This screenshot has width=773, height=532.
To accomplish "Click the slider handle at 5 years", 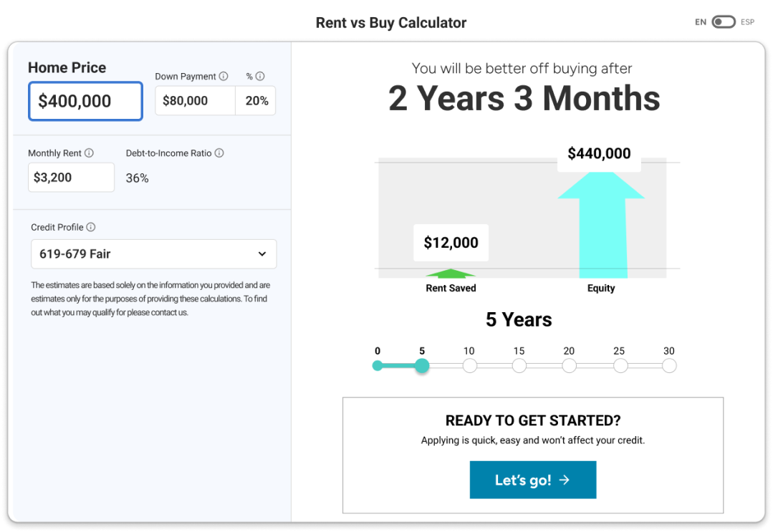I will (422, 365).
